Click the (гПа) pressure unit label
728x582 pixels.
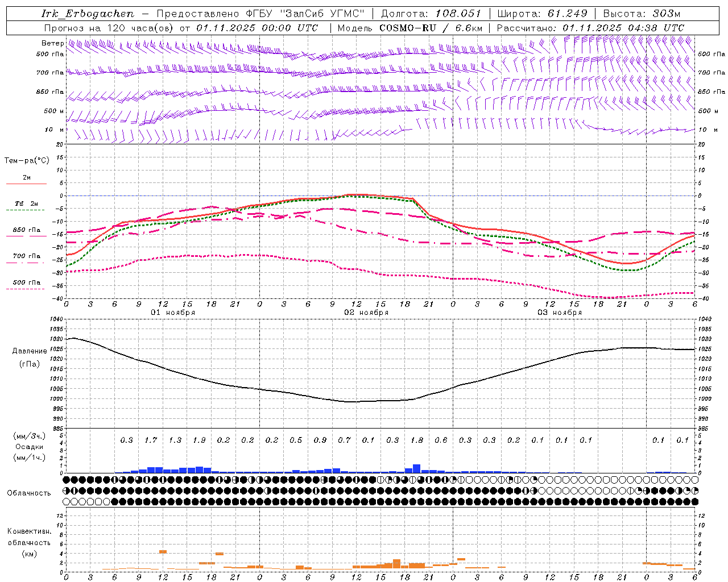click(x=30, y=364)
